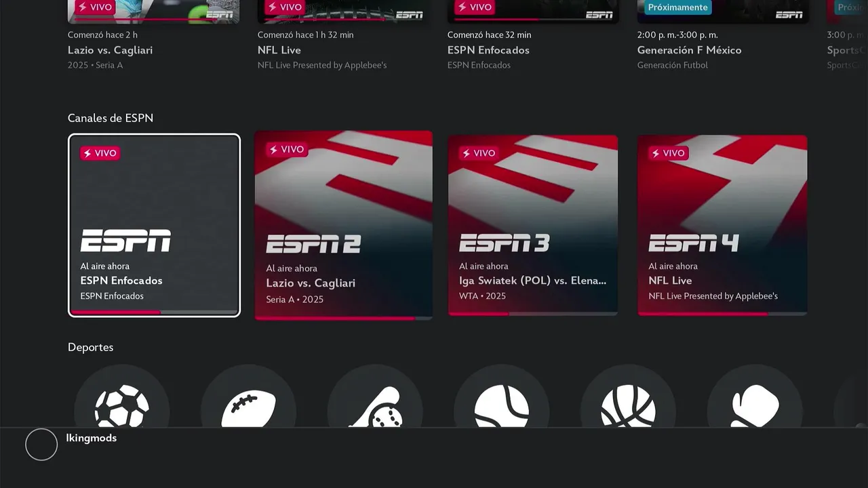Click the 'Comenzó hace 2 h' label
Screen dimensions: 868x488
pyautogui.click(x=102, y=35)
